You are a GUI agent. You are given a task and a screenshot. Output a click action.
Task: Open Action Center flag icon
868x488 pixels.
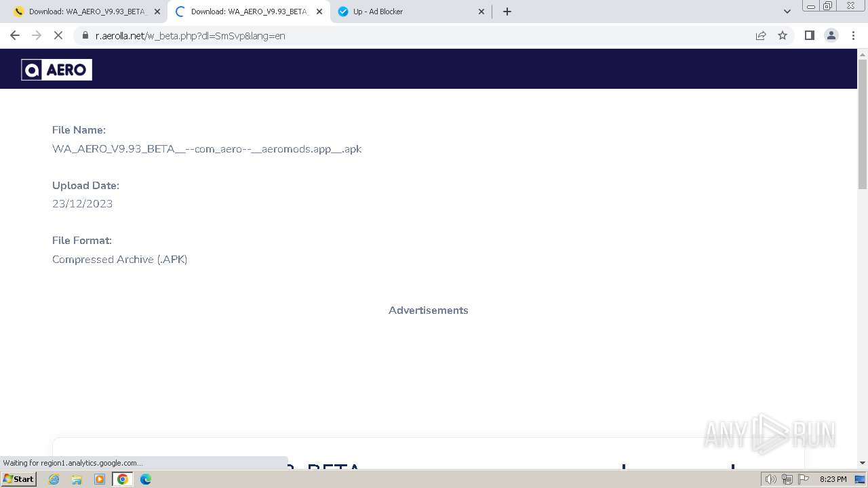[804, 479]
